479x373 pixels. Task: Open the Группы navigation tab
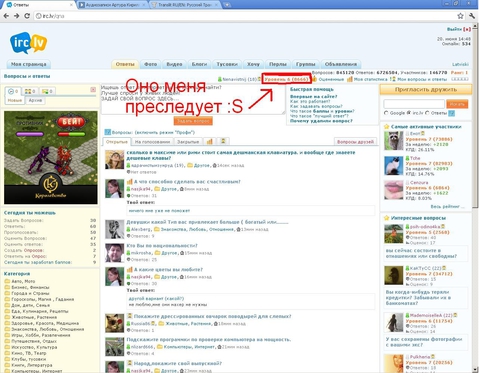(305, 64)
